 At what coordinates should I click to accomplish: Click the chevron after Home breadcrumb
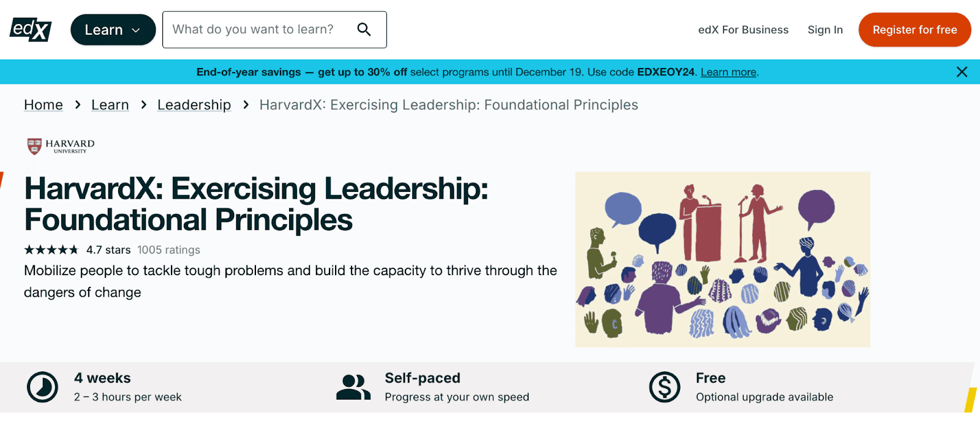pos(78,105)
